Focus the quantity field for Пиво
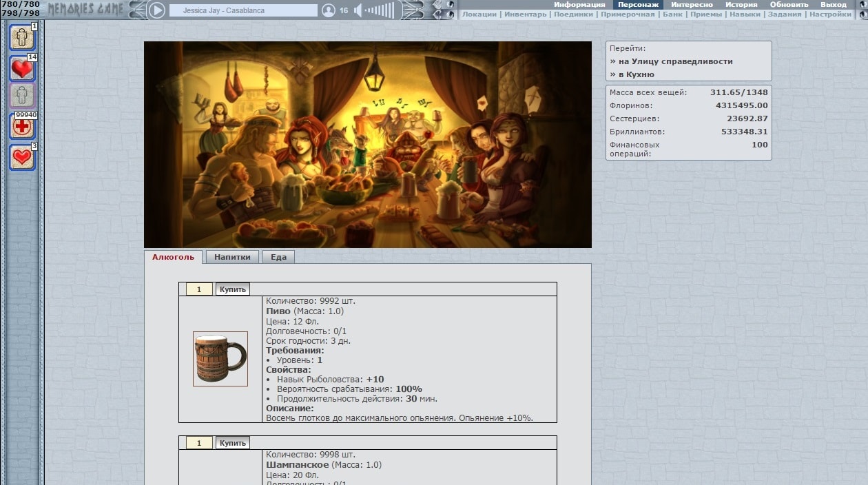 (x=200, y=289)
